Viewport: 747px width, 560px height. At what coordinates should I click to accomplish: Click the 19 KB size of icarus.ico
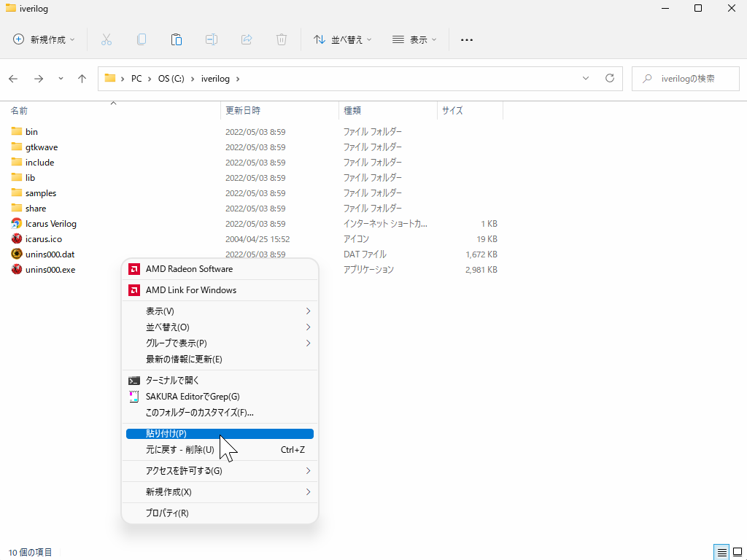click(x=487, y=238)
